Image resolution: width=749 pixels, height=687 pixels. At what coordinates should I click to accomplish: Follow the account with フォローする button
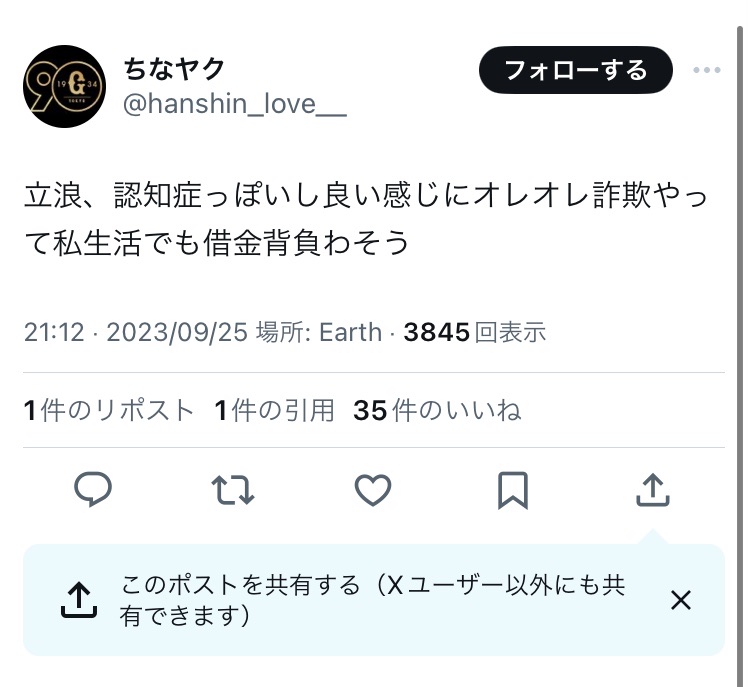[x=576, y=70]
